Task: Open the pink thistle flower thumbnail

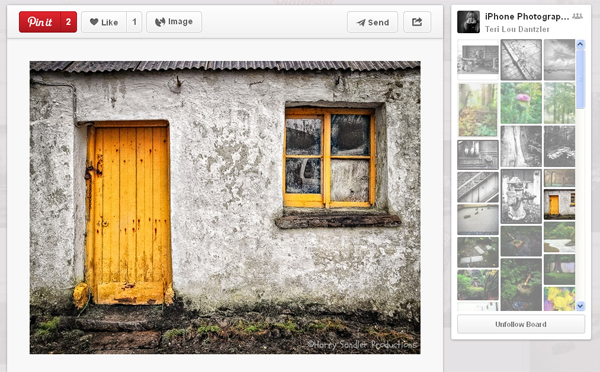Action: [x=521, y=103]
